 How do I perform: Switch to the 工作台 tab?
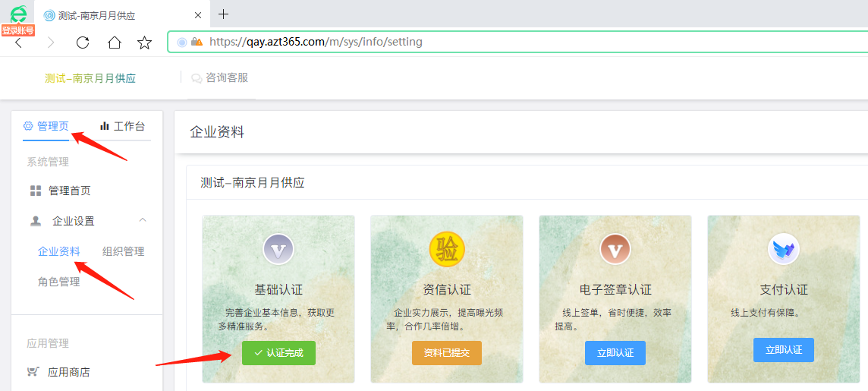click(122, 126)
